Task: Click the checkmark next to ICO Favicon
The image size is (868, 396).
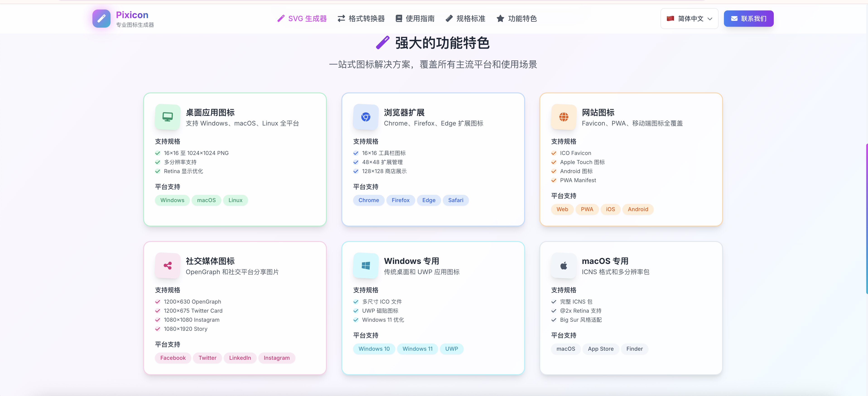Action: (x=554, y=153)
